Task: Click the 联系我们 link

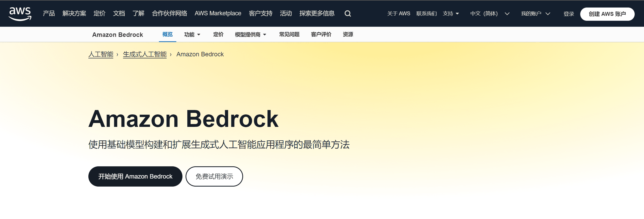Action: tap(427, 13)
